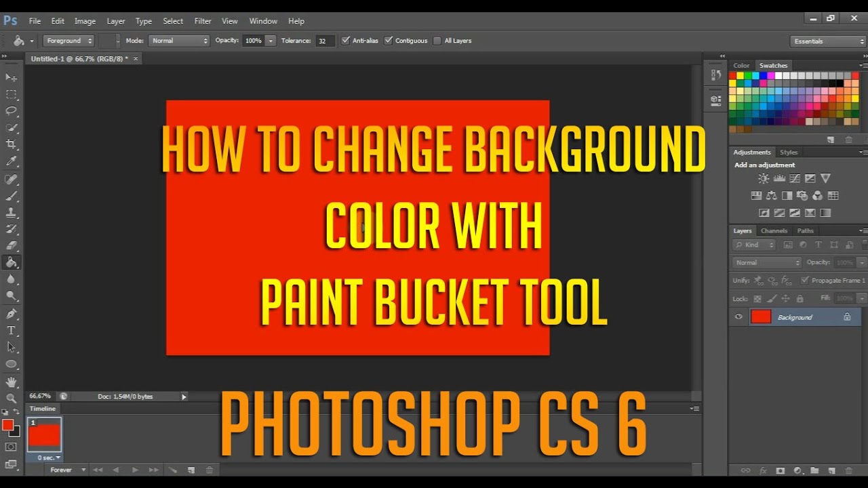Image resolution: width=868 pixels, height=488 pixels.
Task: Switch to the Color tab
Action: pyautogui.click(x=741, y=66)
